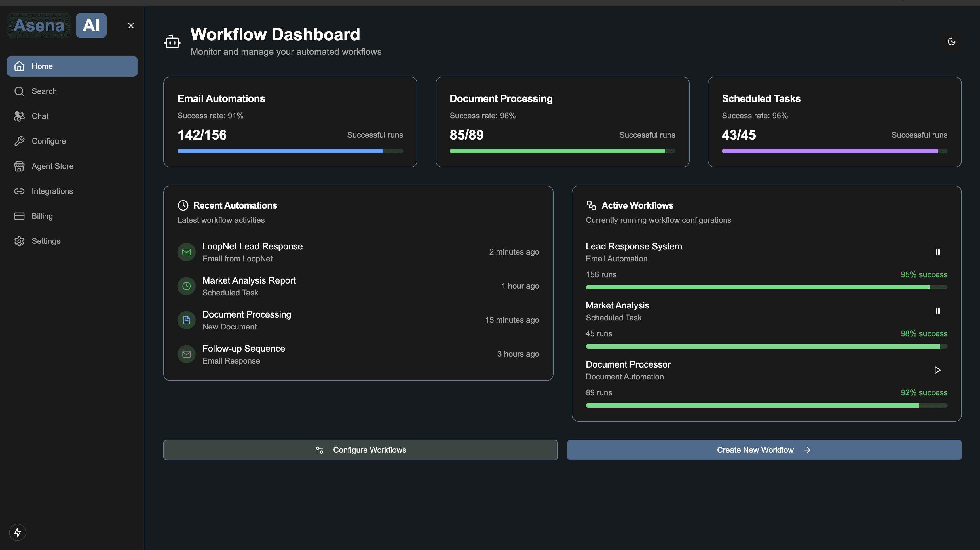
Task: Click the Agent Store shop icon
Action: 19,166
